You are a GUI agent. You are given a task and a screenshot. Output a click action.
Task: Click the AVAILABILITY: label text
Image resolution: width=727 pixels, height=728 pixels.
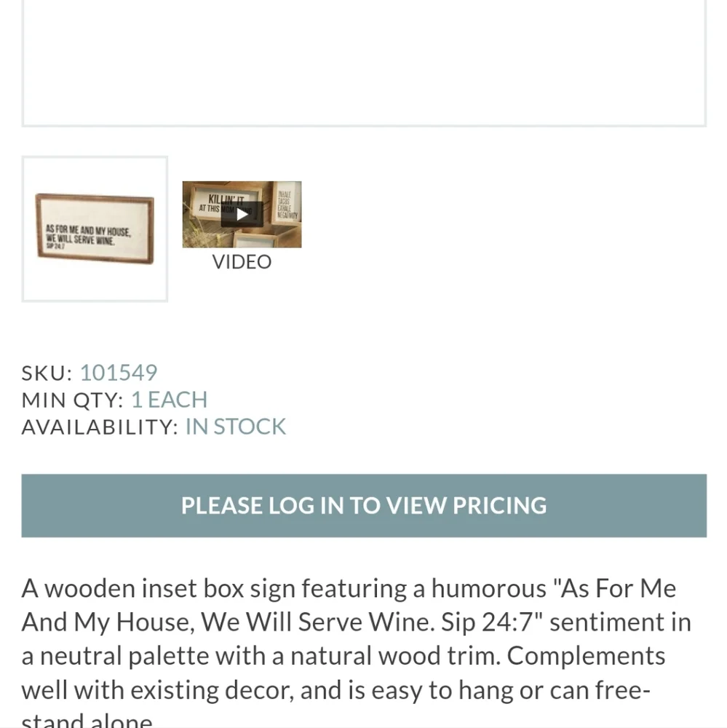[100, 427]
